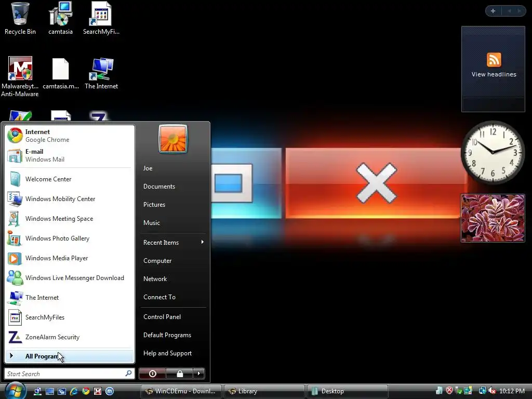Screen dimensions: 532x399
Task: Open Windows Mail E-mail entry
Action: click(x=70, y=155)
